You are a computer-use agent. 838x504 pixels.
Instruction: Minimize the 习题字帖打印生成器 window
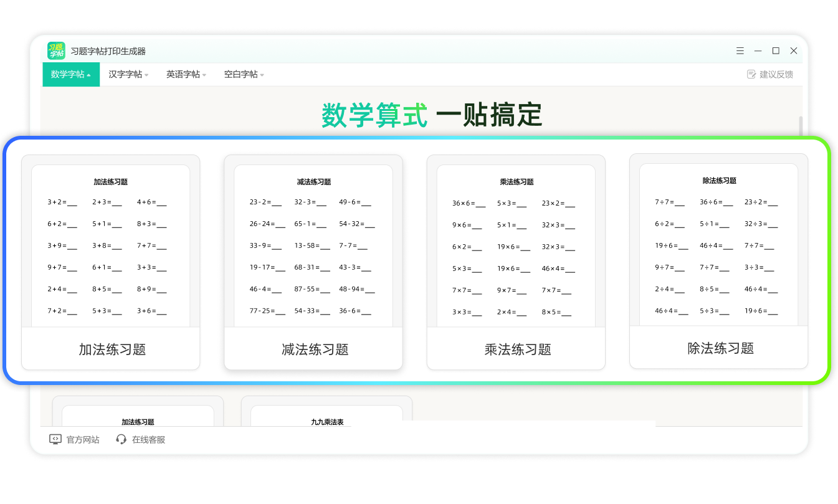[x=758, y=50]
